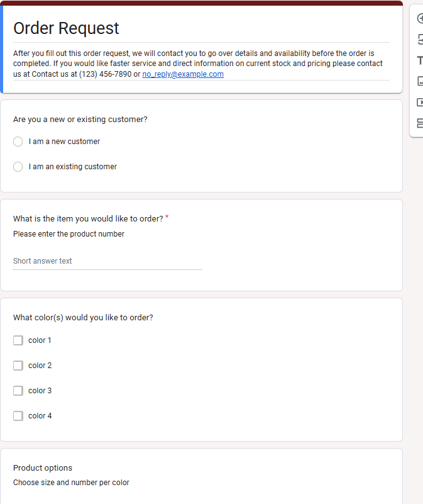Select the 'Are you a new or existing customer?' question
This screenshot has height=504, width=423.
pos(80,120)
